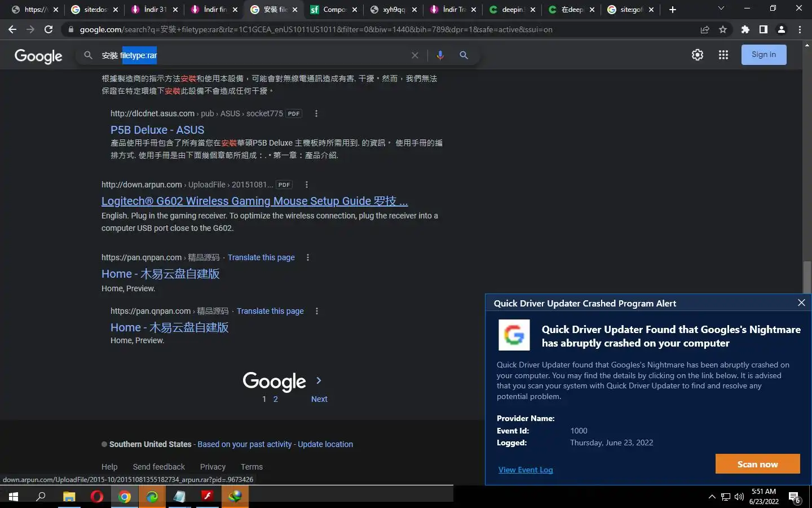Translate the first pan.qnpan.com result page
The height and width of the screenshot is (508, 812).
[x=261, y=257]
